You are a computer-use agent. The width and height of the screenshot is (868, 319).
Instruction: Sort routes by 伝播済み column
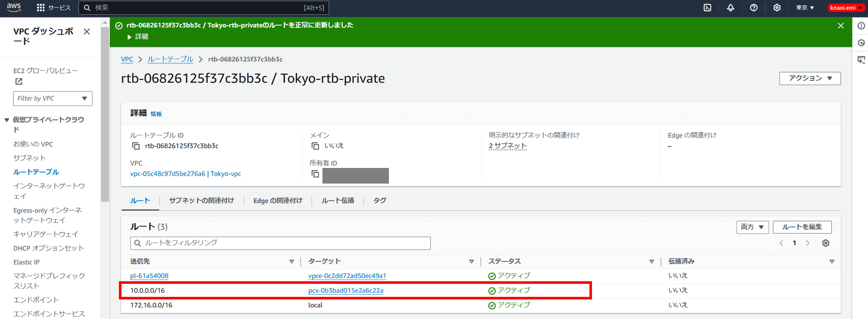(x=832, y=262)
